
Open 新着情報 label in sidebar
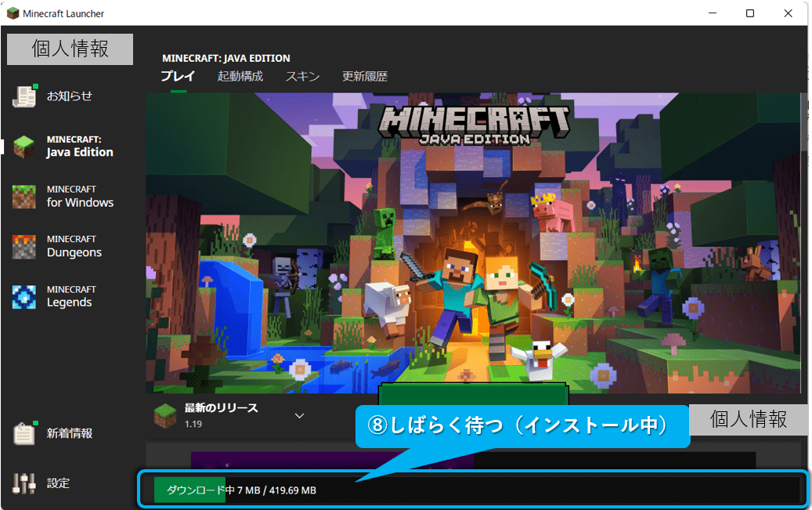pyautogui.click(x=70, y=433)
